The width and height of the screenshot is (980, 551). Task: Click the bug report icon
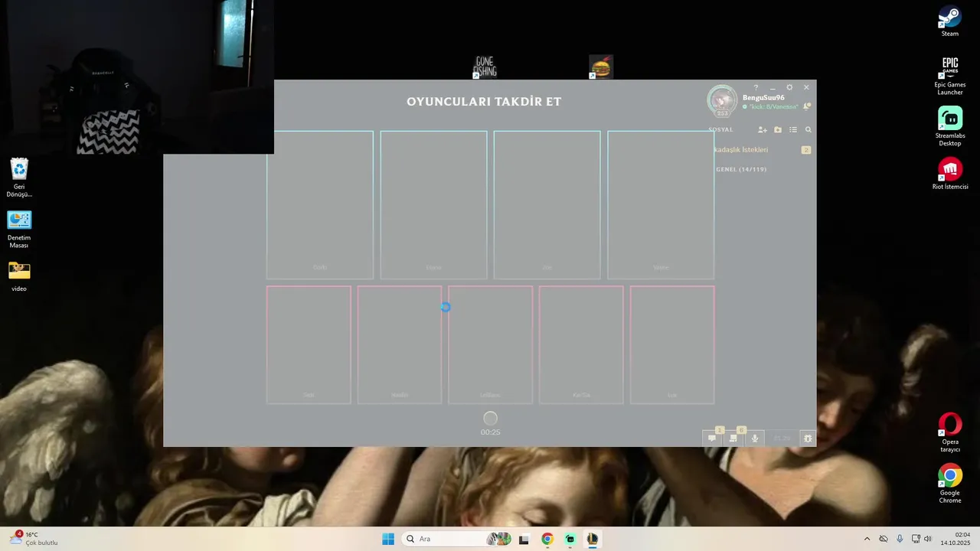point(807,439)
